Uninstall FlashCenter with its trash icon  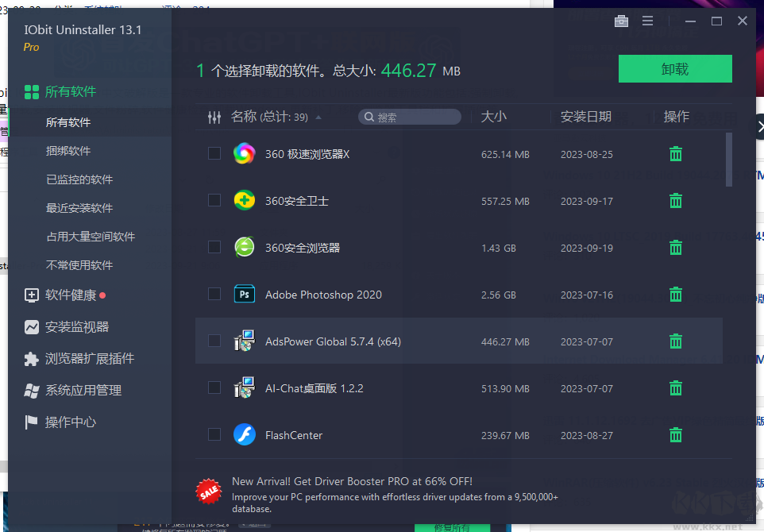pyautogui.click(x=676, y=434)
